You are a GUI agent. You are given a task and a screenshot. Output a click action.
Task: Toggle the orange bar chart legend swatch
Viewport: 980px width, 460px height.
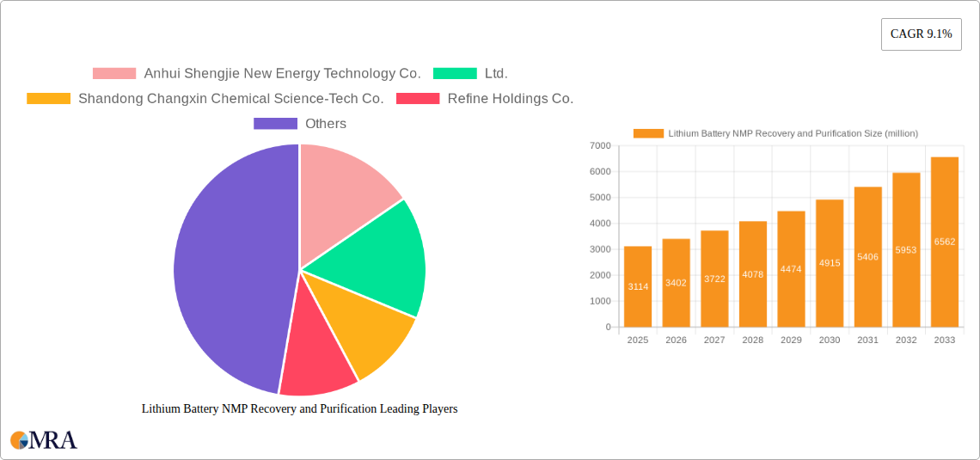coord(648,133)
